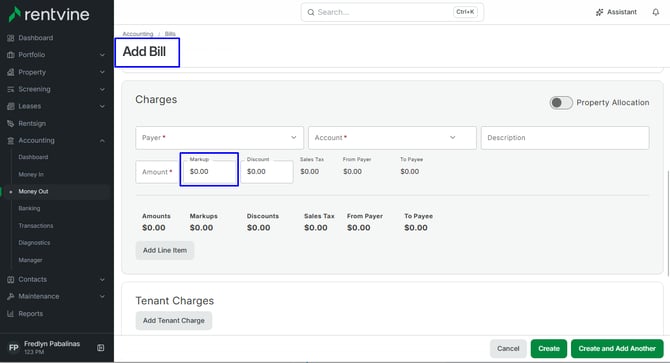The width and height of the screenshot is (670, 363).
Task: Expand the Portfolio menu chevron
Action: coord(102,55)
